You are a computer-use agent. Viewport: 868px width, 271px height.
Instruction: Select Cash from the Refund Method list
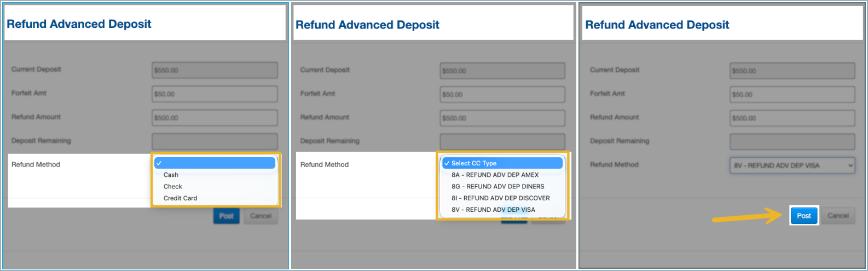pos(171,175)
